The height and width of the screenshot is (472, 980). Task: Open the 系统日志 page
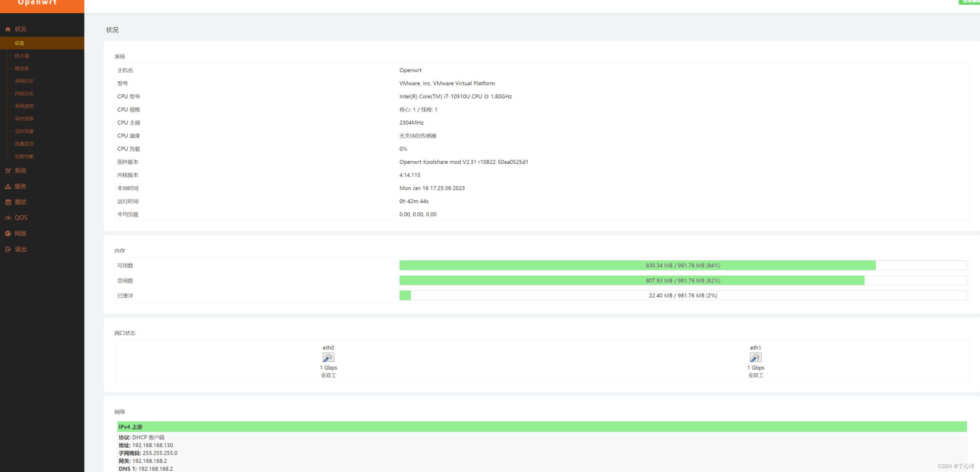(24, 81)
